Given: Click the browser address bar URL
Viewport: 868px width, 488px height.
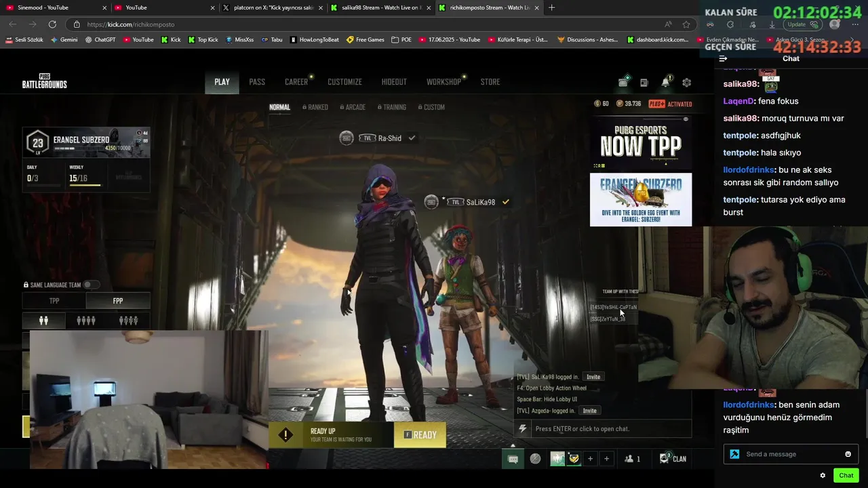Looking at the screenshot, I should pos(131,24).
